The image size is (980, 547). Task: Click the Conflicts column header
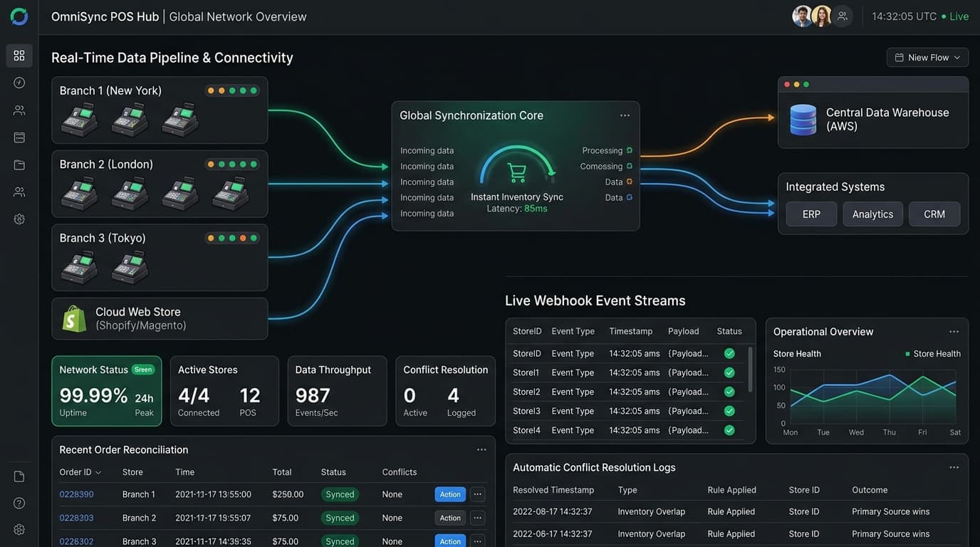click(x=400, y=472)
